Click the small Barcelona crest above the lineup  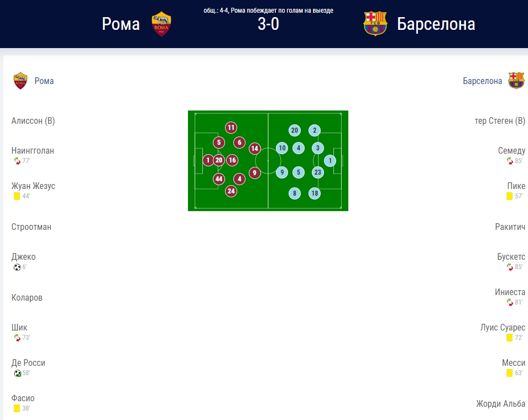(516, 81)
